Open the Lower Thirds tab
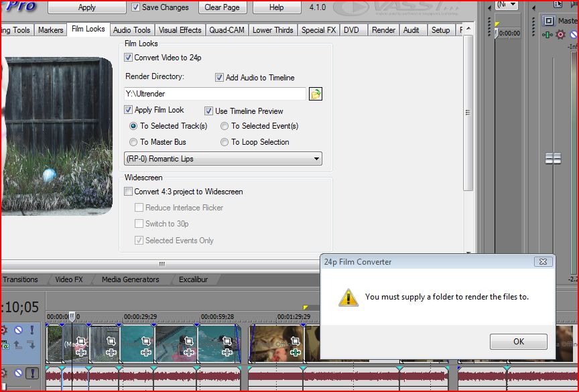 click(x=273, y=30)
